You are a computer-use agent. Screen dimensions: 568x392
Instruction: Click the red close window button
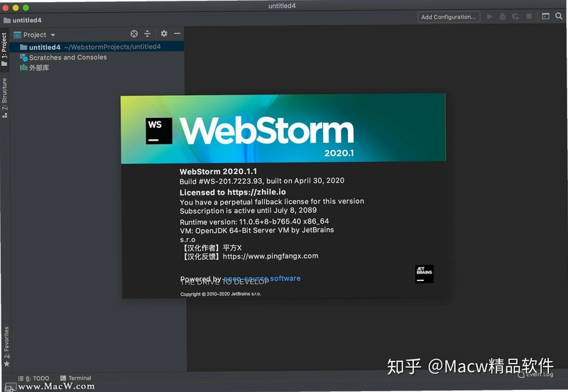click(6, 7)
